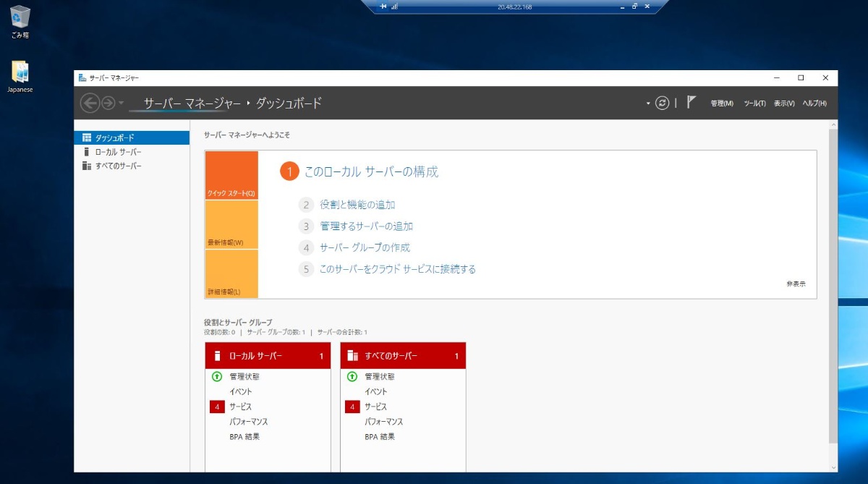Click サービス in すべてのサーバー tile
868x484 pixels.
click(x=375, y=407)
